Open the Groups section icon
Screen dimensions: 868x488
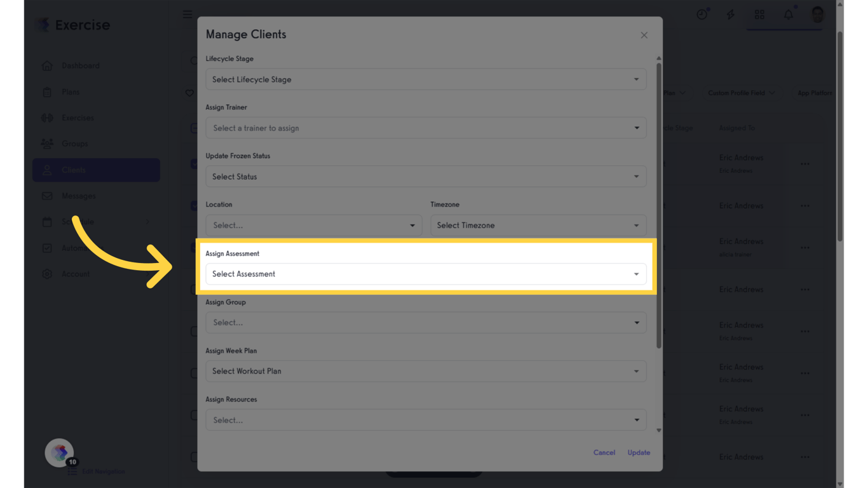tap(47, 144)
